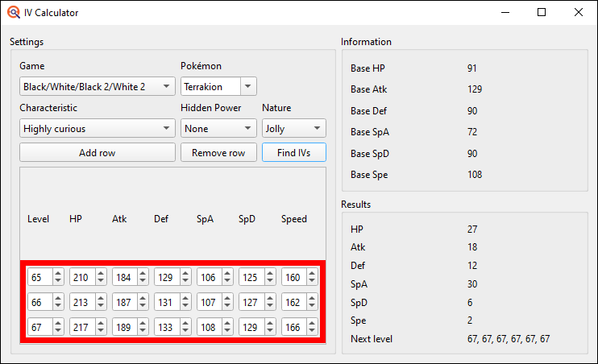The image size is (598, 364).
Task: Decrease the Speed value 160 with spinner
Action: click(x=312, y=281)
